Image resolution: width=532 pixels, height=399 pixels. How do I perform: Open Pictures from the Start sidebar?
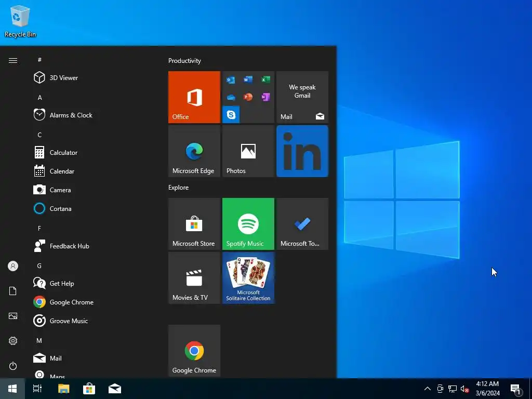[x=13, y=316]
